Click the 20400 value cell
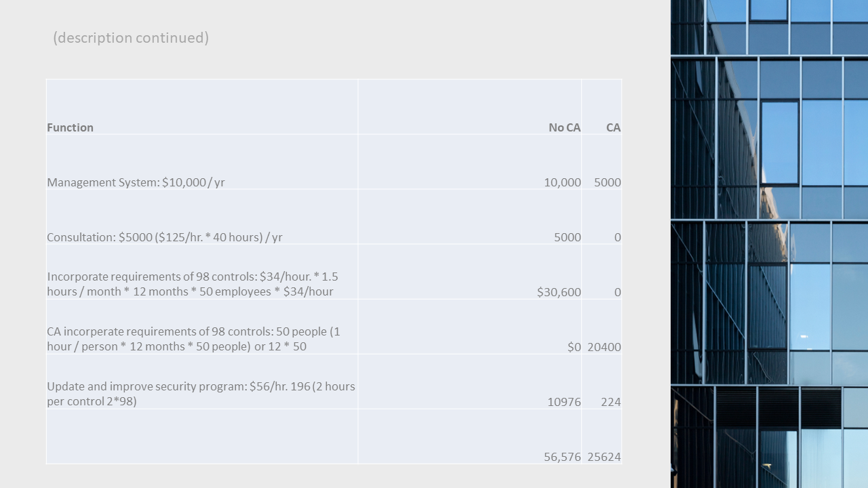The image size is (868, 488). coord(604,347)
